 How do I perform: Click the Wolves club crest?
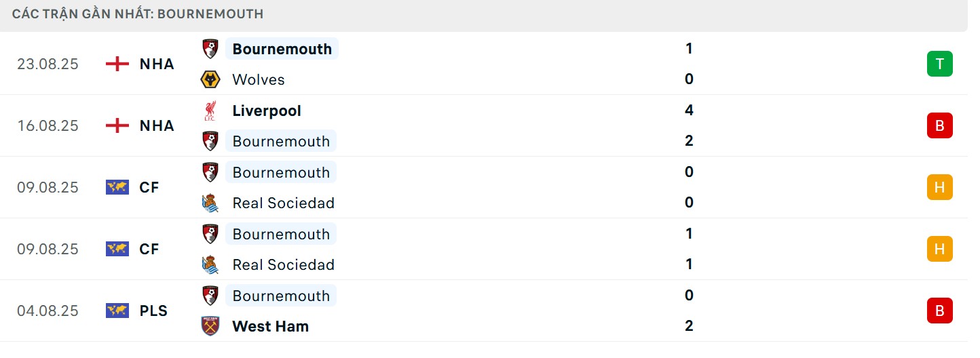[x=210, y=79]
